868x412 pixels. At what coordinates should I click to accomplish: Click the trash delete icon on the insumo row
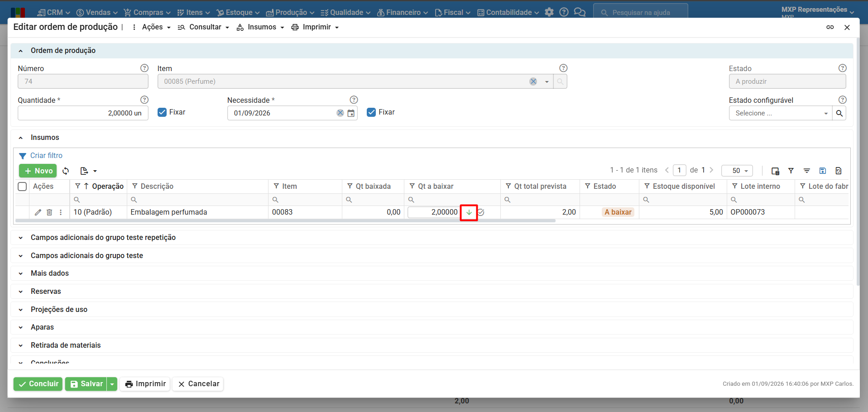(49, 212)
